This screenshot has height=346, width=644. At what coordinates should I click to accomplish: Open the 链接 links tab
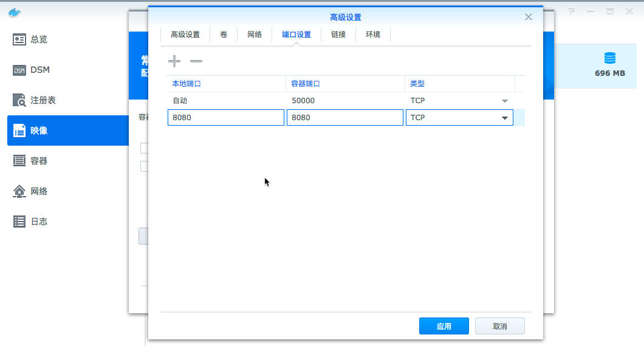[x=338, y=35]
